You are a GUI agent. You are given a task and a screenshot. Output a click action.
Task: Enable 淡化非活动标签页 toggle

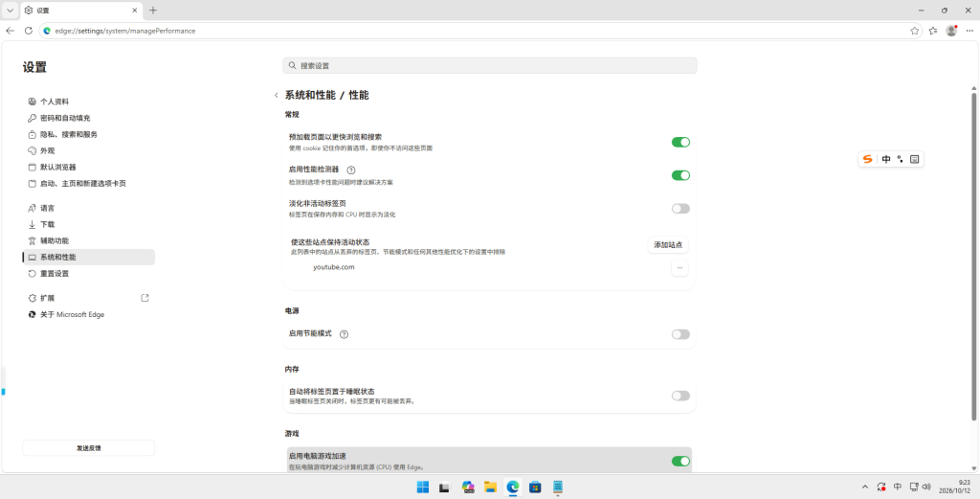pyautogui.click(x=680, y=208)
